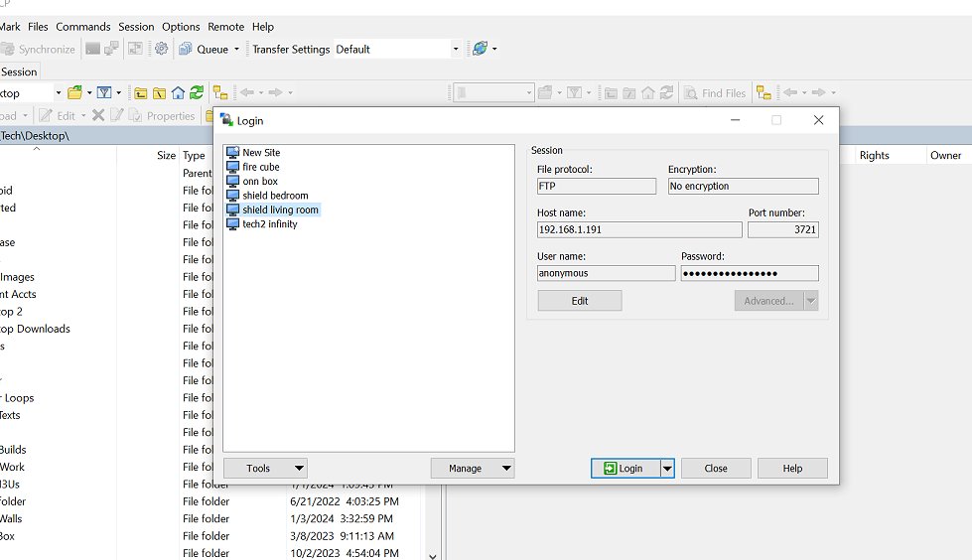The image size is (972, 560).
Task: Open the Help menu
Action: [263, 27]
